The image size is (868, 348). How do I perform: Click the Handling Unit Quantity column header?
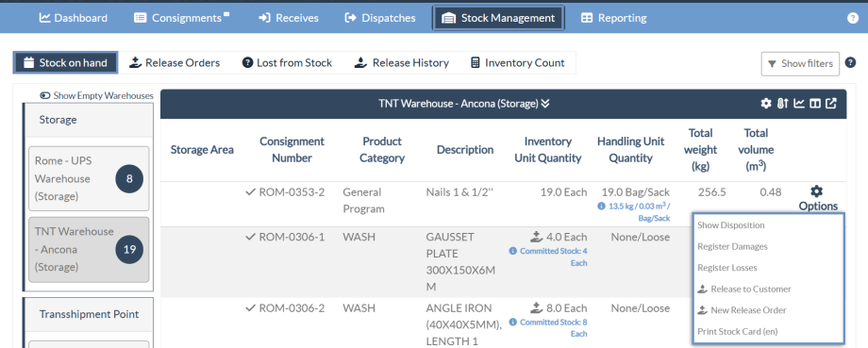(630, 149)
